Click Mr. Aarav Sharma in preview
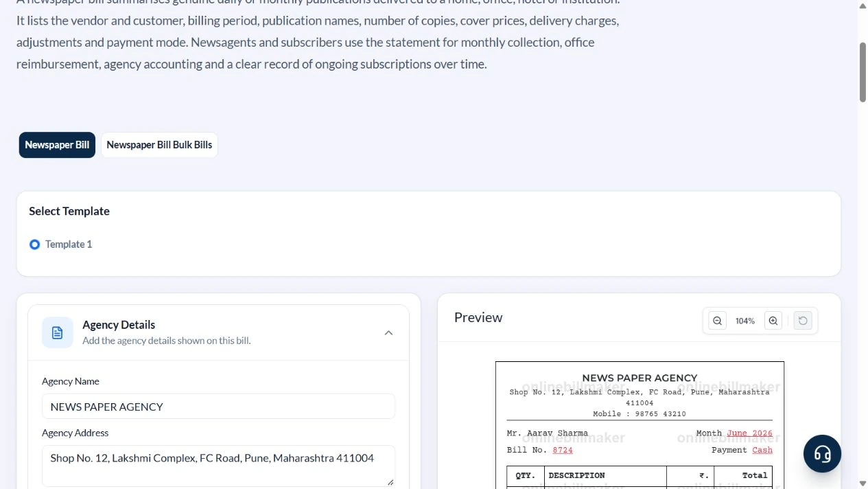 coord(547,433)
